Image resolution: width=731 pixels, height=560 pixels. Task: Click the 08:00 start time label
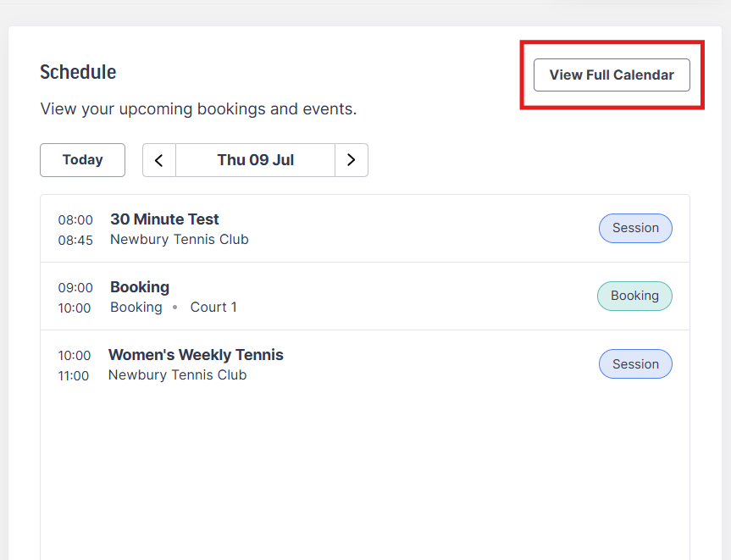pos(75,220)
